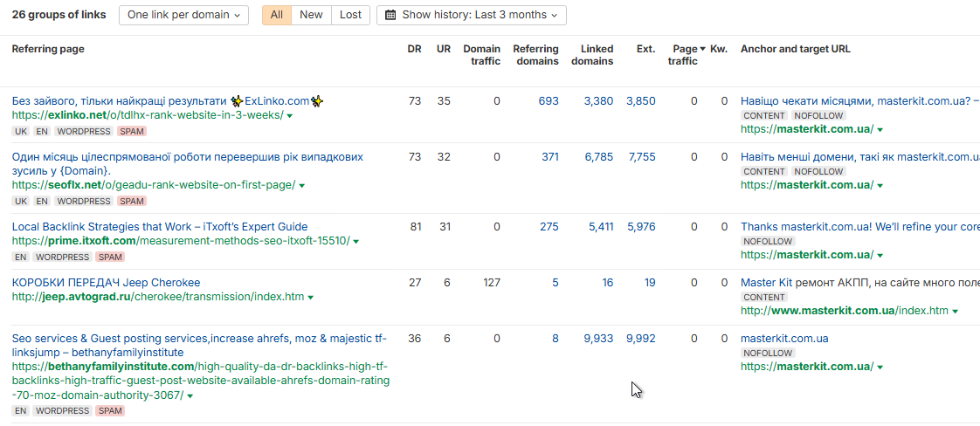Image resolution: width=980 pixels, height=426 pixels.
Task: Select the All filter tab
Action: point(276,15)
